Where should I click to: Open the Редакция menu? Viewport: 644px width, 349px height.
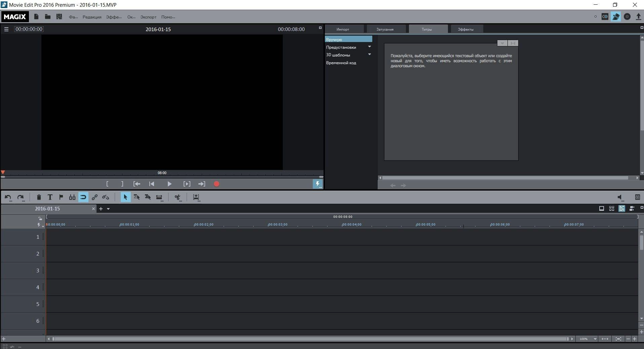click(x=92, y=17)
